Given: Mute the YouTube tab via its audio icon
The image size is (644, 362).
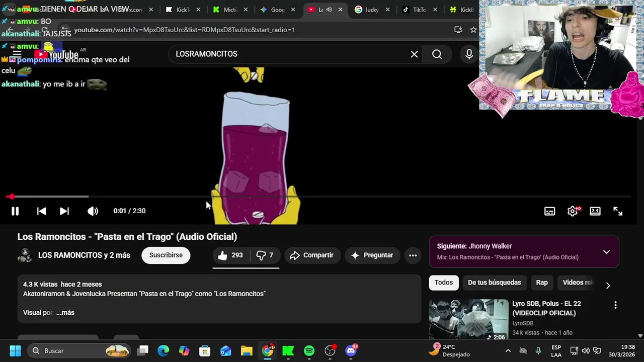Looking at the screenshot, I should tap(329, 10).
